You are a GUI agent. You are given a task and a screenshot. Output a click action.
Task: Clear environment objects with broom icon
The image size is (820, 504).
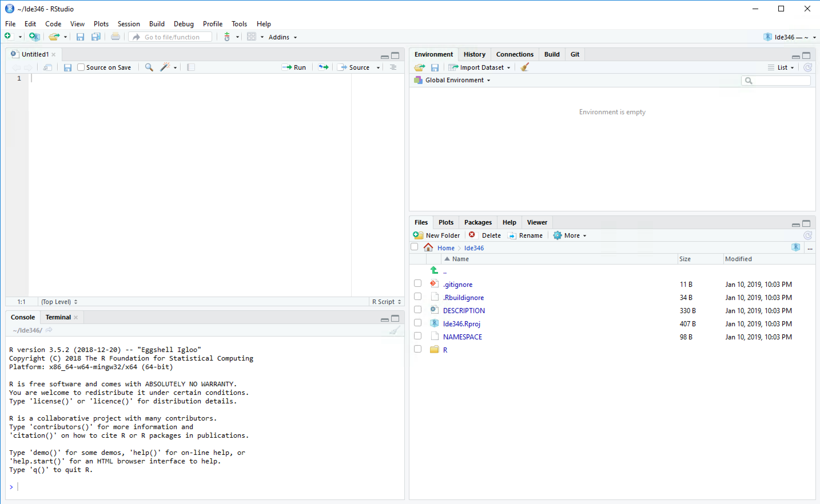click(x=524, y=67)
